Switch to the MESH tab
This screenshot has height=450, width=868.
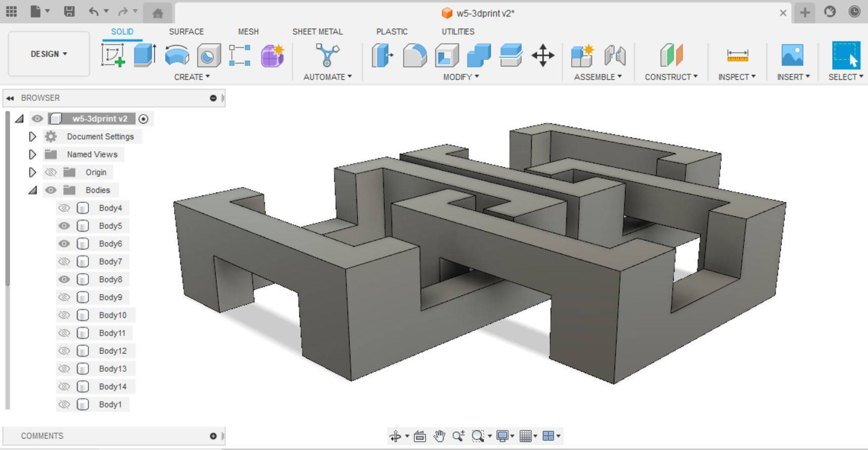[248, 31]
